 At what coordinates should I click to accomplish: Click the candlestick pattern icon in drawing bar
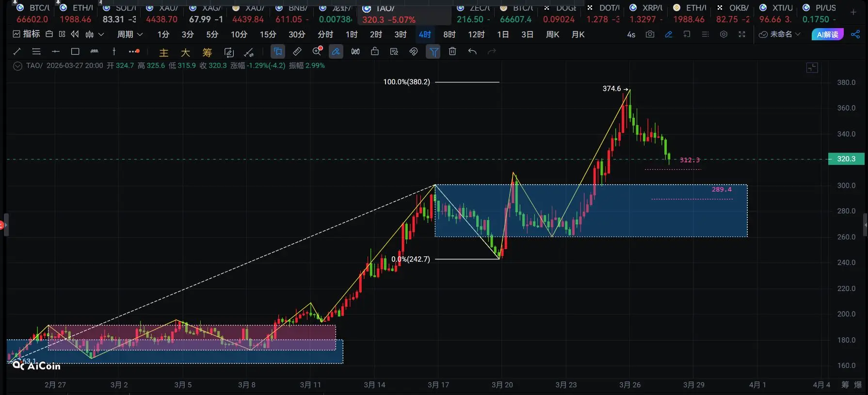(x=355, y=51)
